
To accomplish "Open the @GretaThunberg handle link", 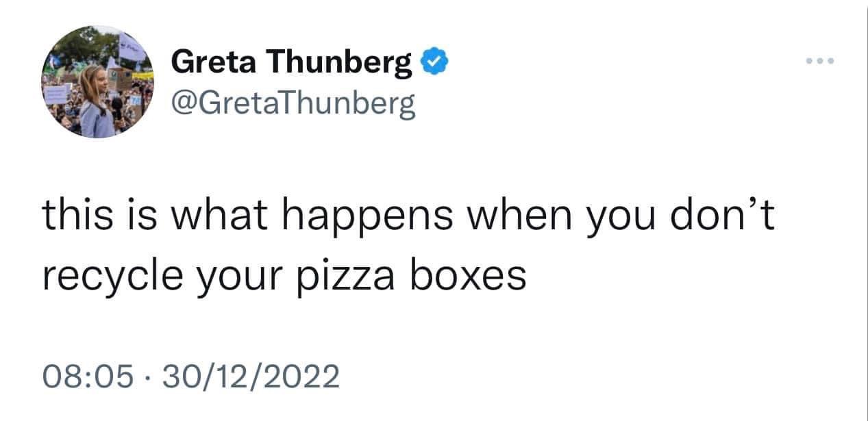I will (293, 103).
